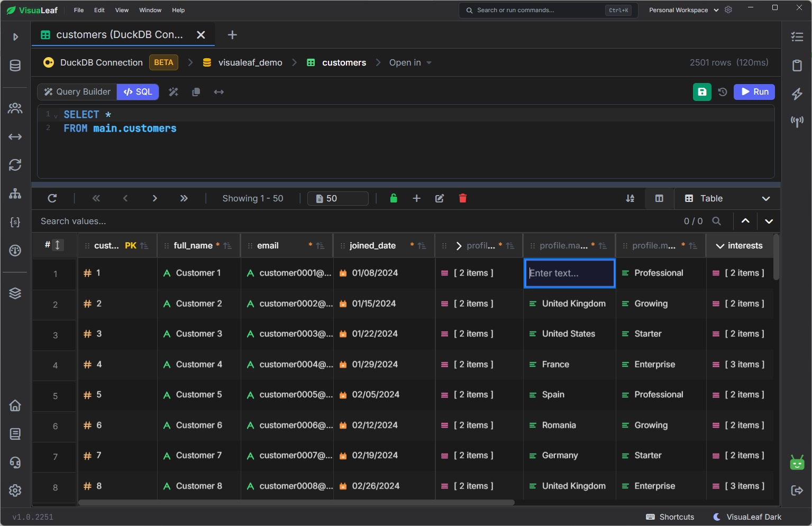Switch to Query Builder mode

coord(77,92)
